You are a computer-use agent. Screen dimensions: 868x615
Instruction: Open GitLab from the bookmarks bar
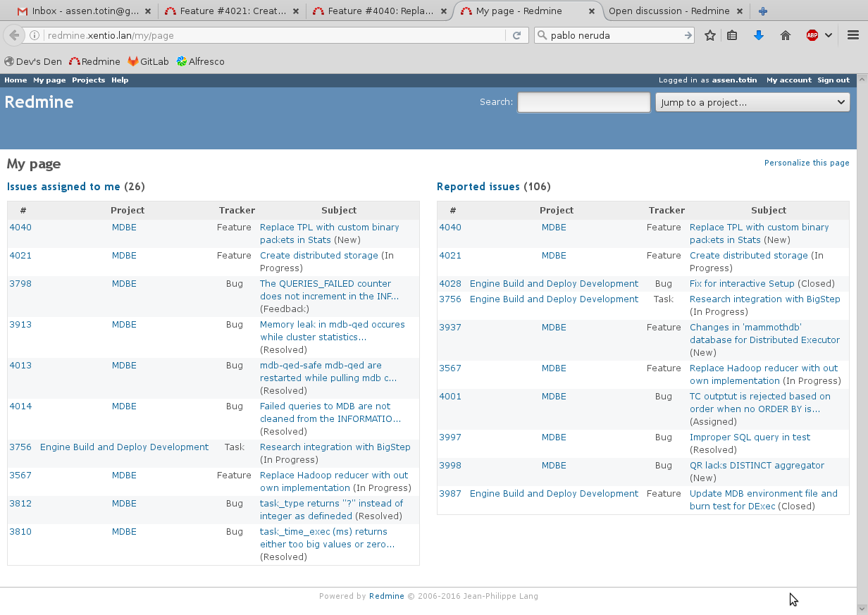(148, 61)
